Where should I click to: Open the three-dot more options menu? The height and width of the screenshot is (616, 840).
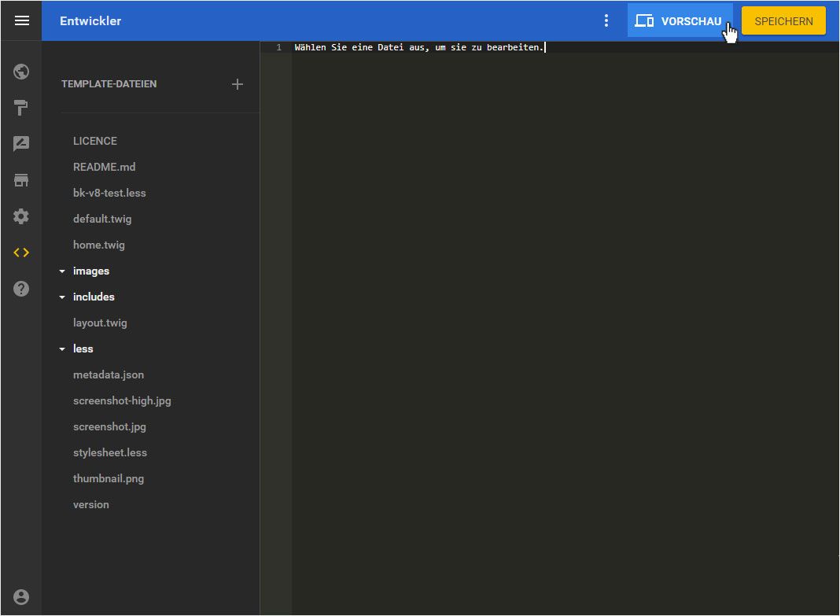coord(606,21)
